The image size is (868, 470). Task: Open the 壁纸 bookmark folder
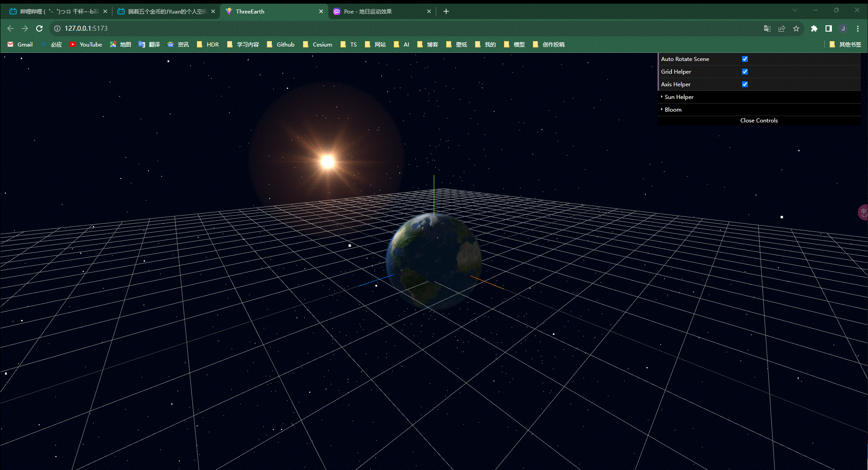(457, 44)
